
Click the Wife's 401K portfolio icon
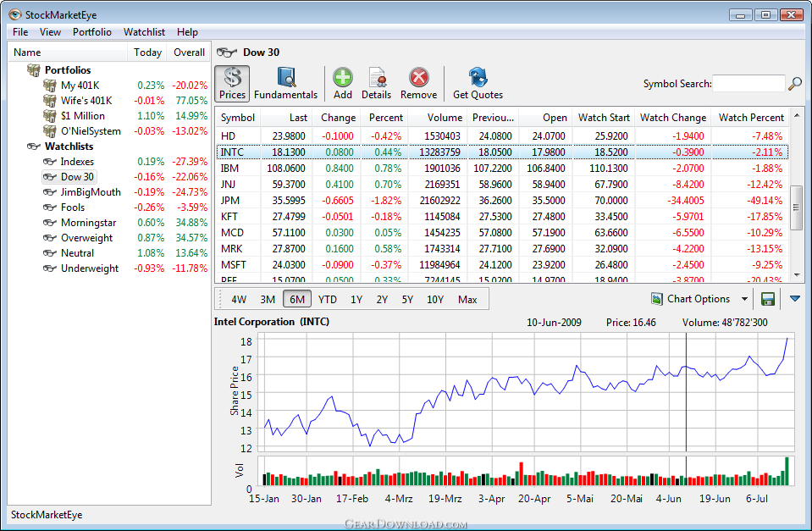tap(50, 101)
